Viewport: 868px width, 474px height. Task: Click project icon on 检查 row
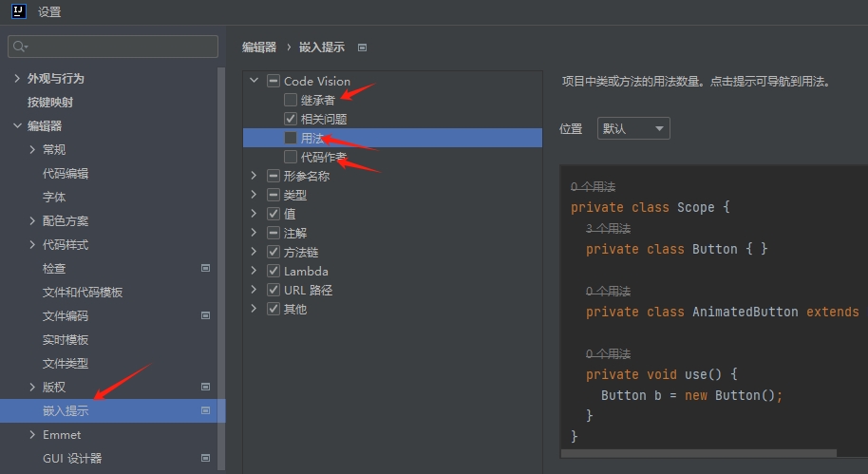pos(205,268)
